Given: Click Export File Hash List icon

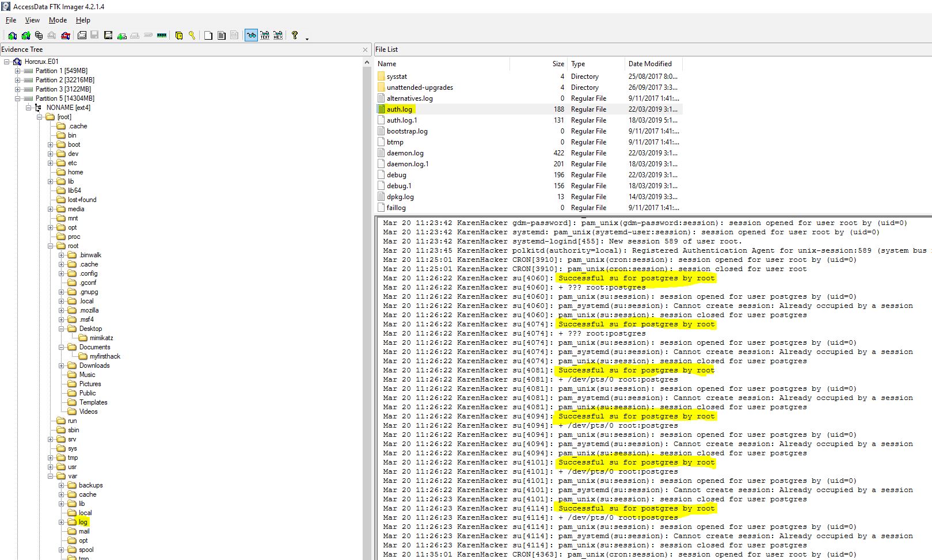Looking at the screenshot, I should [x=222, y=36].
